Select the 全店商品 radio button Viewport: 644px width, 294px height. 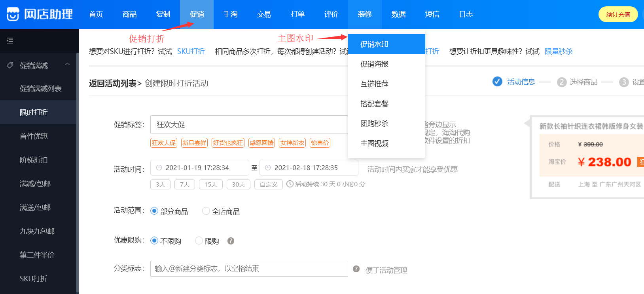click(x=206, y=211)
